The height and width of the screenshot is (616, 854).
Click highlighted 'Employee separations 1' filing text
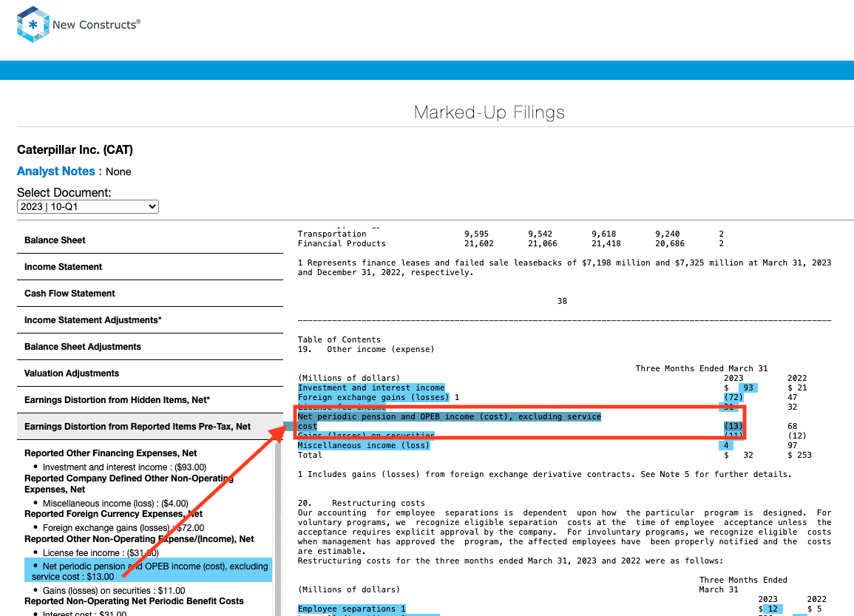tap(352, 609)
